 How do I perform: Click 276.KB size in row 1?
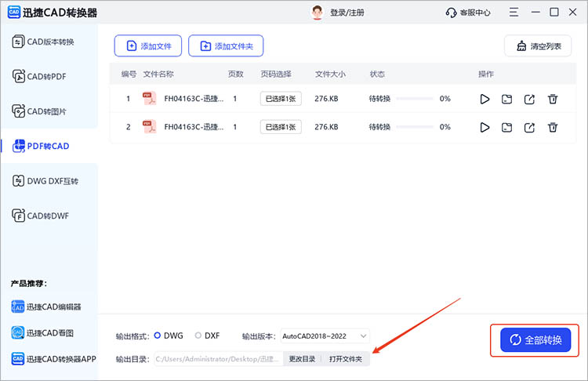[x=326, y=99]
